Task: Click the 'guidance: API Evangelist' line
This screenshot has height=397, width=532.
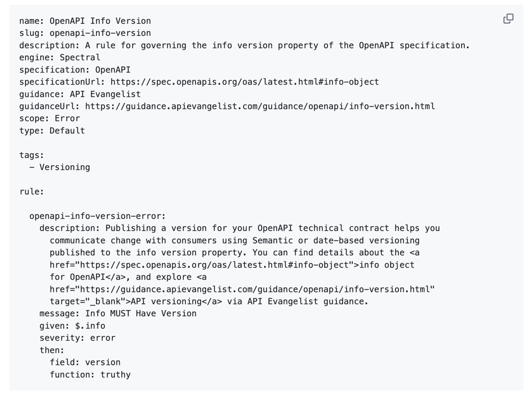Action: point(80,94)
